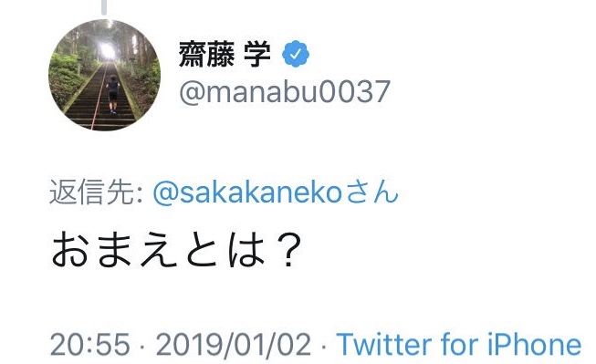This screenshot has height=364, width=596.
Task: Click the person on stairs in avatar
Action: 113,95
